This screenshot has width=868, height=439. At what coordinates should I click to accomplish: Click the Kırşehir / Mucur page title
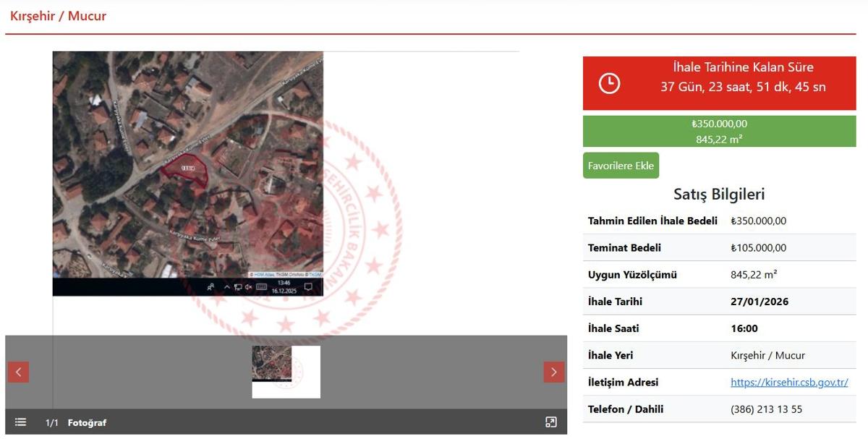58,16
